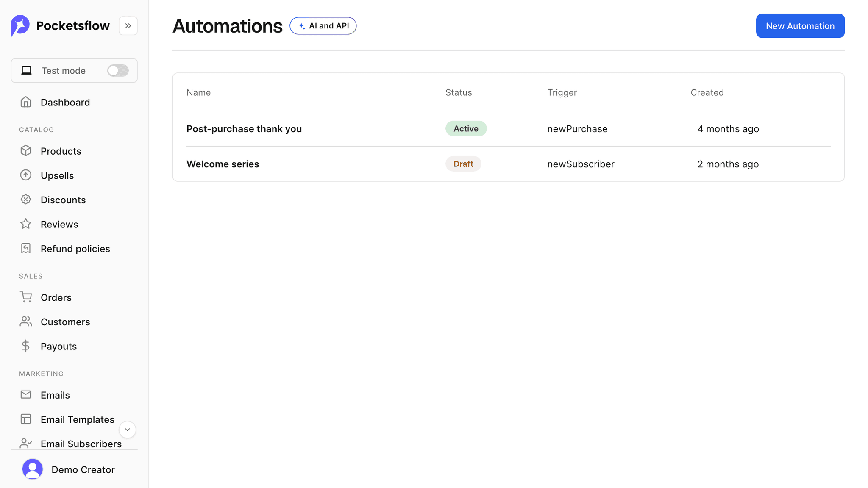Go to Products in the catalog

tap(61, 151)
